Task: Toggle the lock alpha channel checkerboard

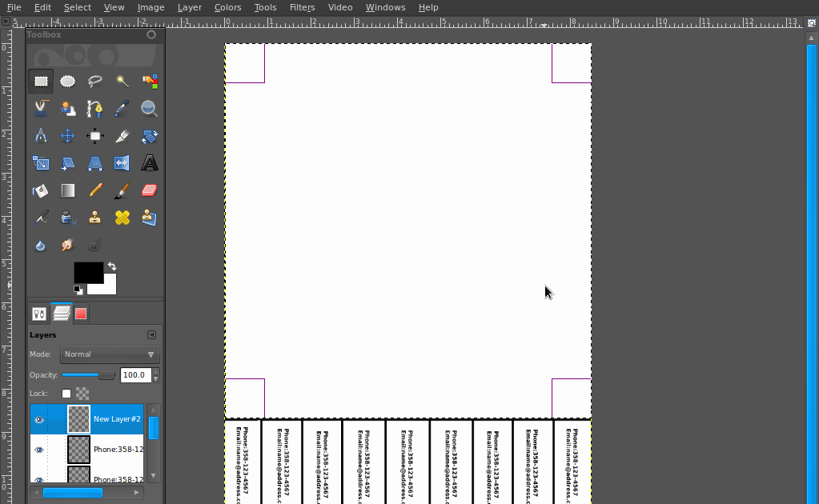Action: point(82,394)
